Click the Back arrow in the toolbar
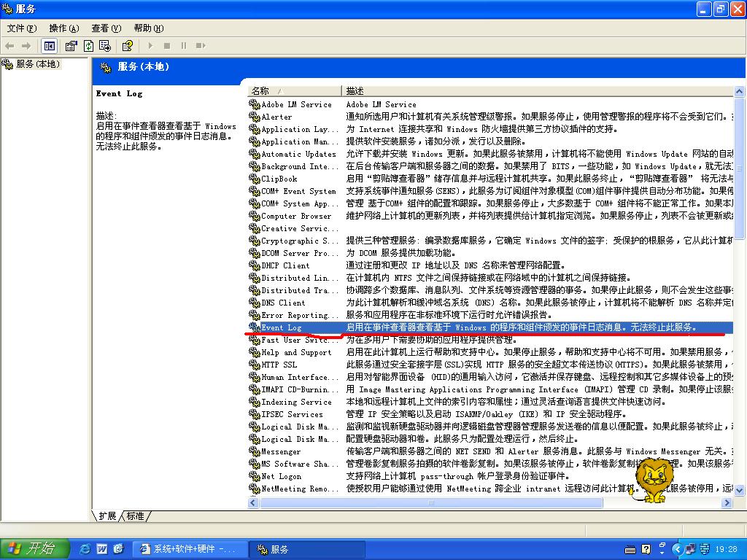The height and width of the screenshot is (560, 747). point(9,46)
